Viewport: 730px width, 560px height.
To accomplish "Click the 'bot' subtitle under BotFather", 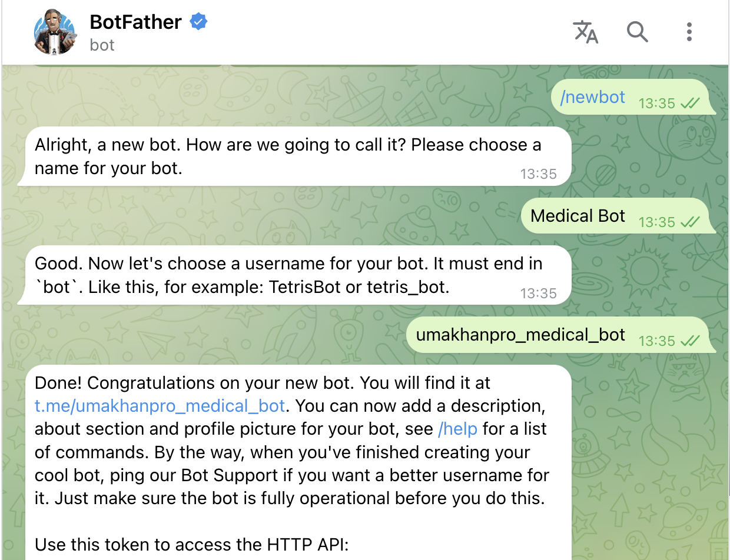I will click(x=102, y=45).
